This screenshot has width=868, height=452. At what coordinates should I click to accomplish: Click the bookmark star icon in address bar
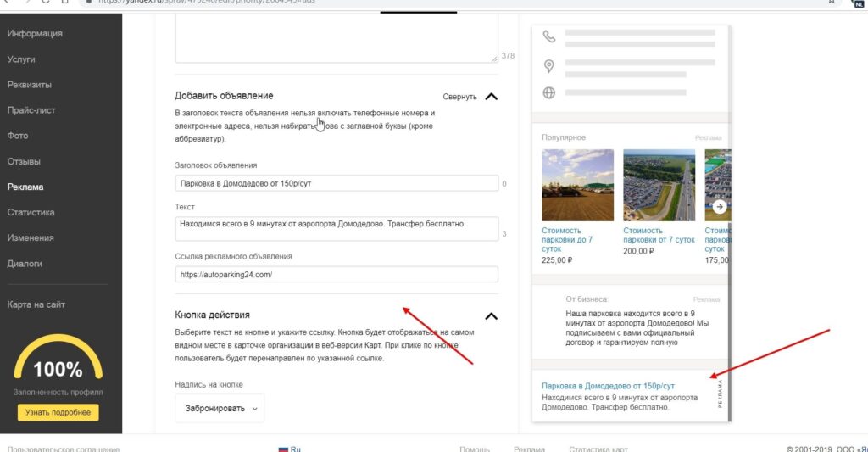[831, 3]
